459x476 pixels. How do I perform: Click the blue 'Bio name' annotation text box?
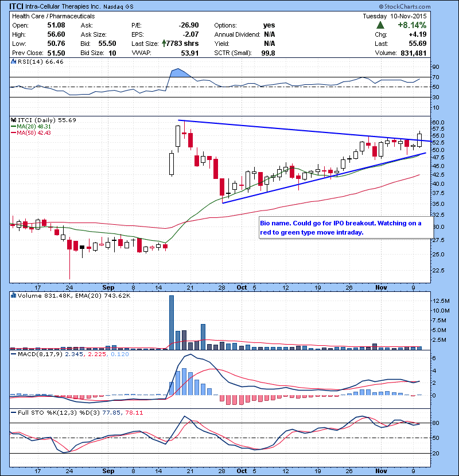(x=346, y=228)
